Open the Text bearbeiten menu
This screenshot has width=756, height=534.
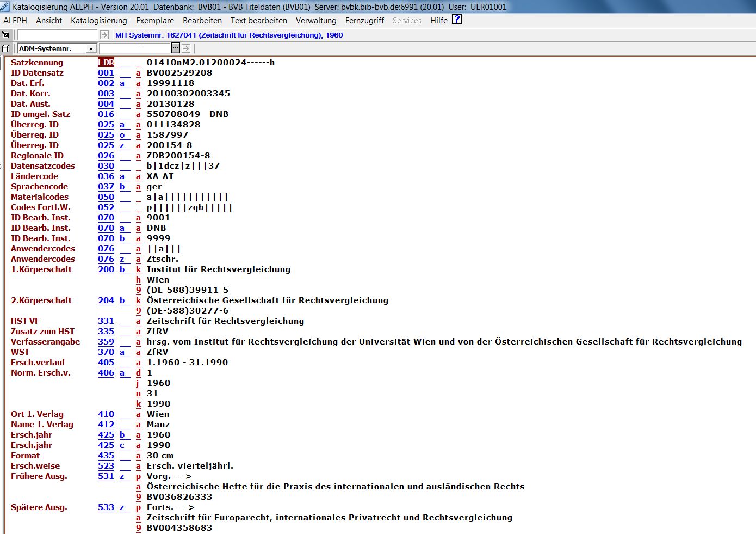(x=258, y=21)
